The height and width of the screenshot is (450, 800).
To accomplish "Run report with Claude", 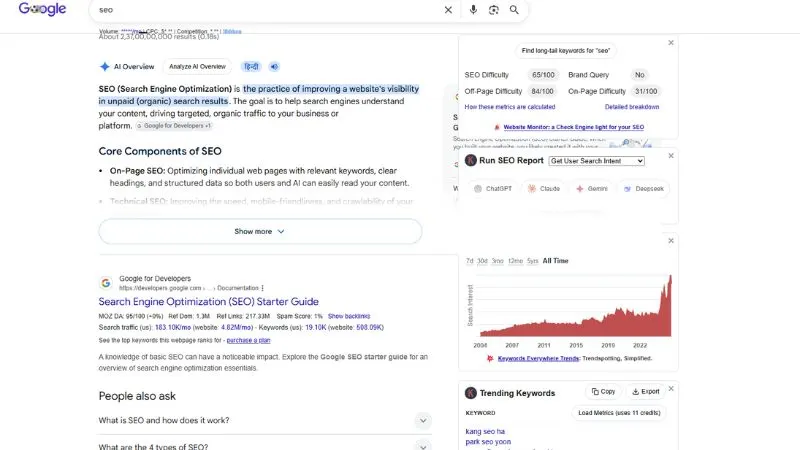I will [x=543, y=189].
